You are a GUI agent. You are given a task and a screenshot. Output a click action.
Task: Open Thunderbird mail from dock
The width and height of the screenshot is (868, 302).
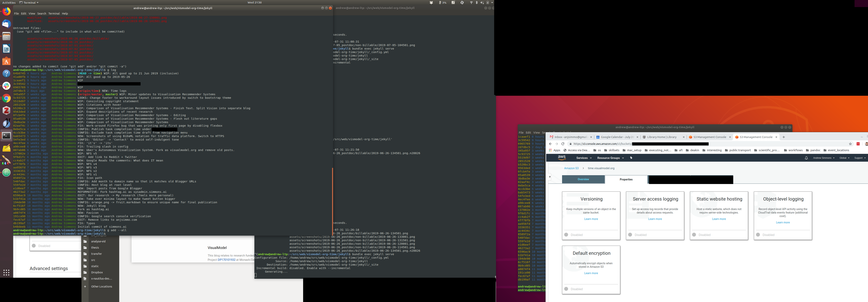pyautogui.click(x=6, y=24)
